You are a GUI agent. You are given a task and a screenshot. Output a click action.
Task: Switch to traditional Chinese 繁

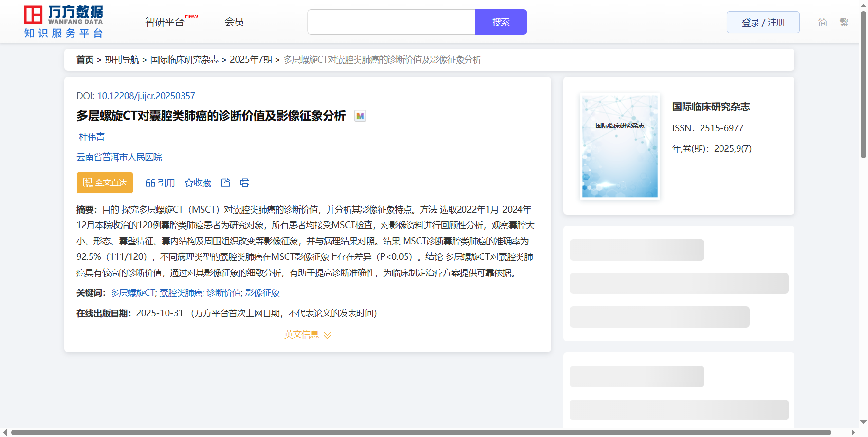click(844, 22)
